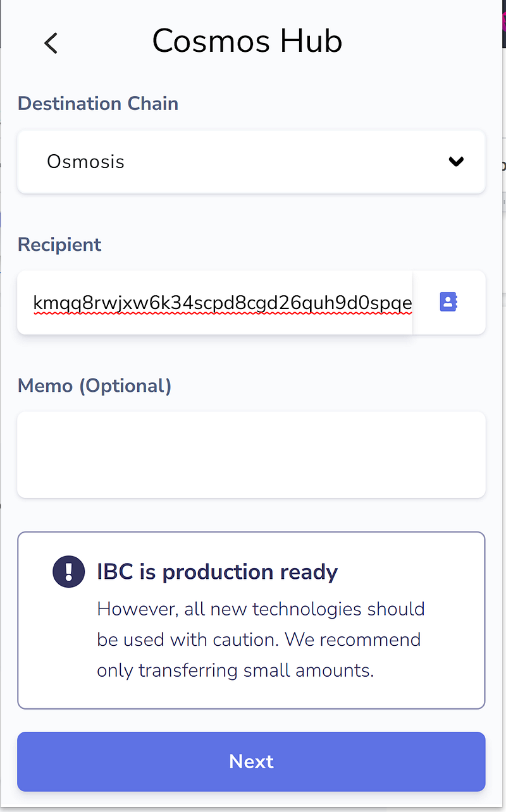This screenshot has height=812, width=506.
Task: Click the Destination Chain label
Action: (98, 103)
